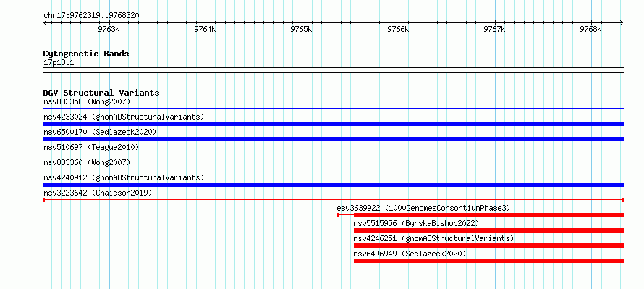Open the nsv4246251 (gnomADStructuralVariants) label
644x289 pixels.
[433, 238]
